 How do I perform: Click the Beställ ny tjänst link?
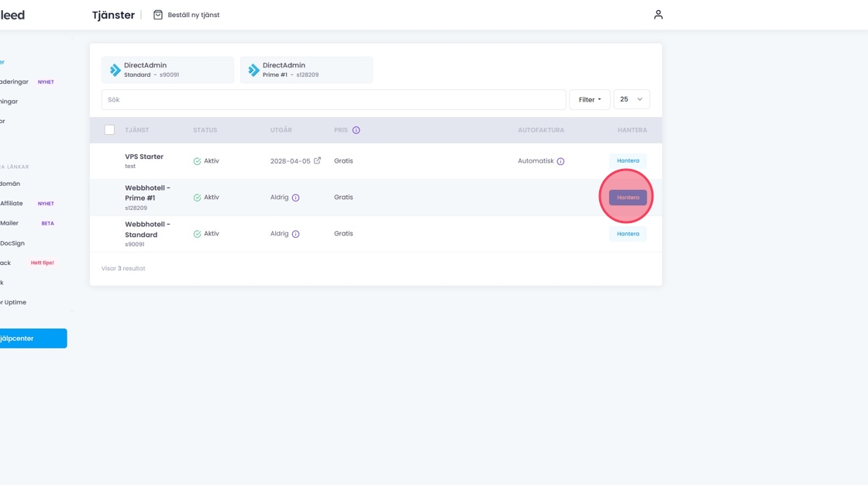pos(193,15)
